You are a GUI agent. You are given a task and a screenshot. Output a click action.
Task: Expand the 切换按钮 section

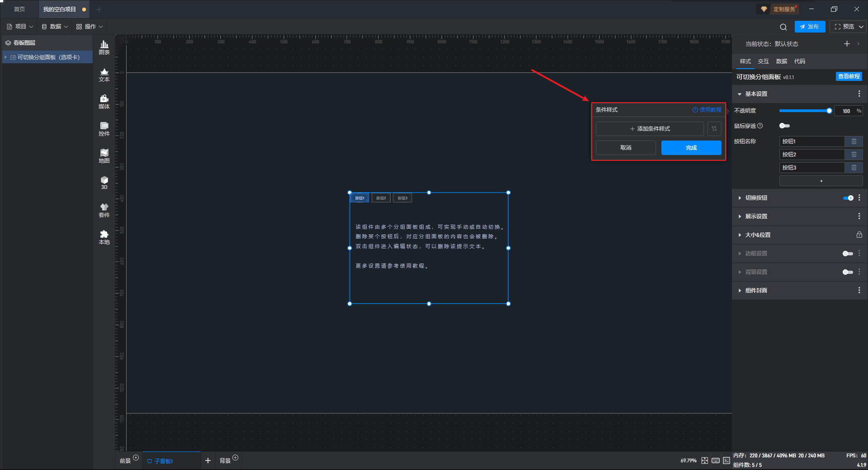(740, 198)
